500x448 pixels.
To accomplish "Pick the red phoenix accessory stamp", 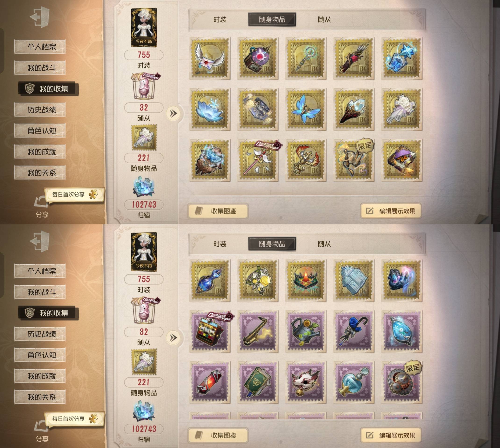I will pyautogui.click(x=306, y=161).
